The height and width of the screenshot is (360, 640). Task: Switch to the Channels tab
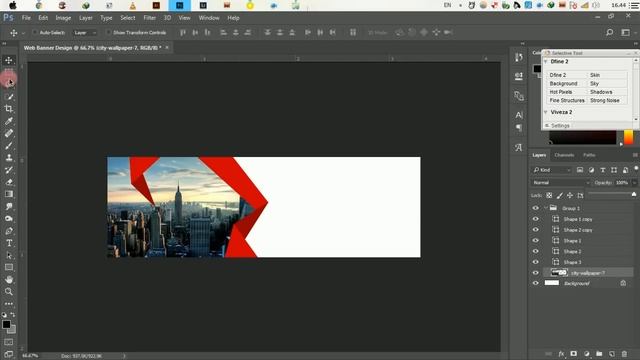(564, 155)
